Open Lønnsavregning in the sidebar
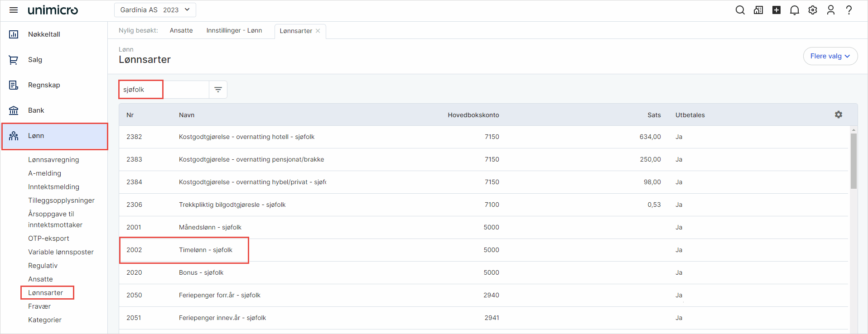 point(53,160)
